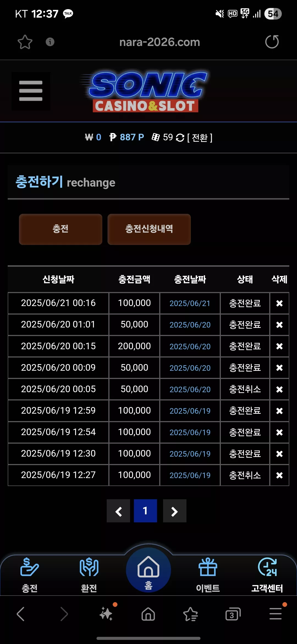Image resolution: width=297 pixels, height=644 pixels.
Task: Open browser tabs counter showing 3
Action: point(233,614)
